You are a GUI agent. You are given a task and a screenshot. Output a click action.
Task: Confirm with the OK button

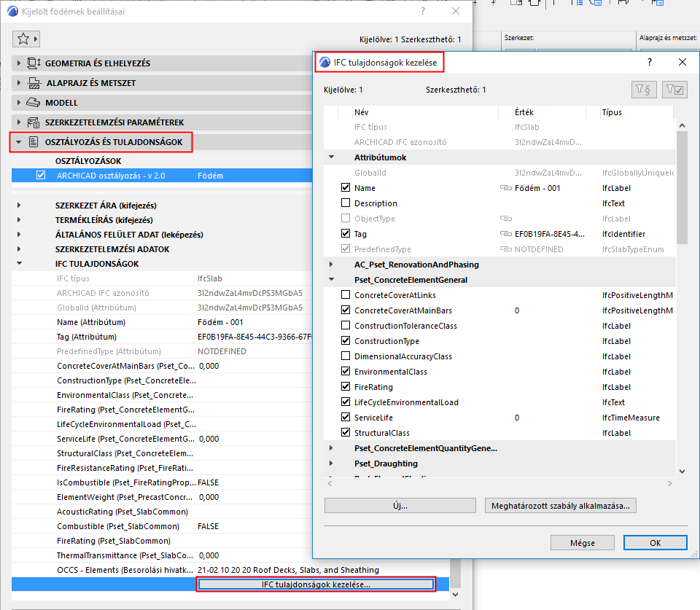[x=655, y=543]
